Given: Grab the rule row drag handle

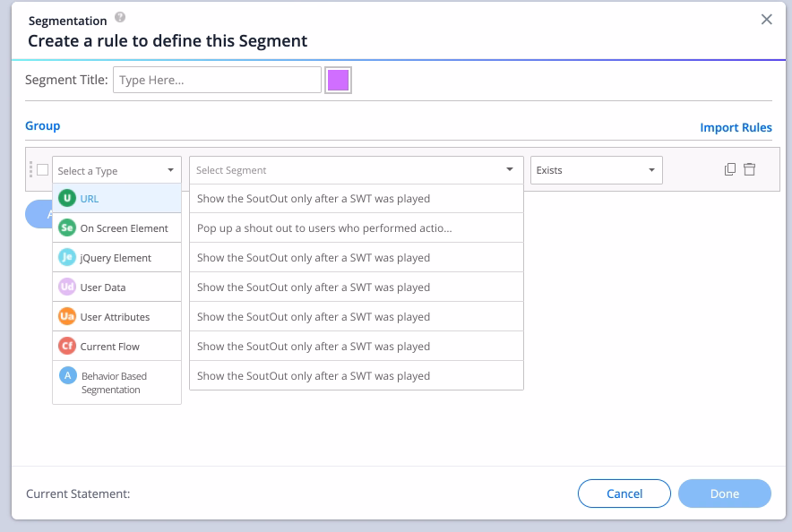Looking at the screenshot, I should (30, 169).
